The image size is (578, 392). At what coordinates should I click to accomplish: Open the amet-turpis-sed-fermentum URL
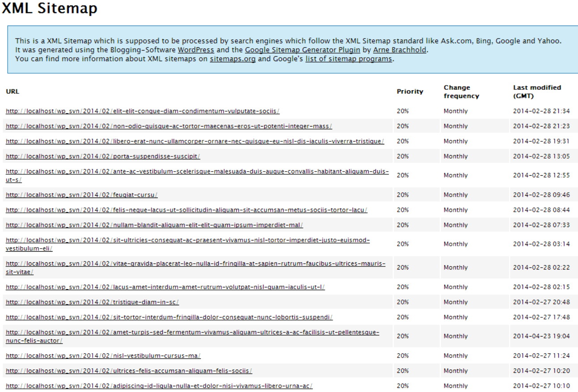click(x=193, y=336)
